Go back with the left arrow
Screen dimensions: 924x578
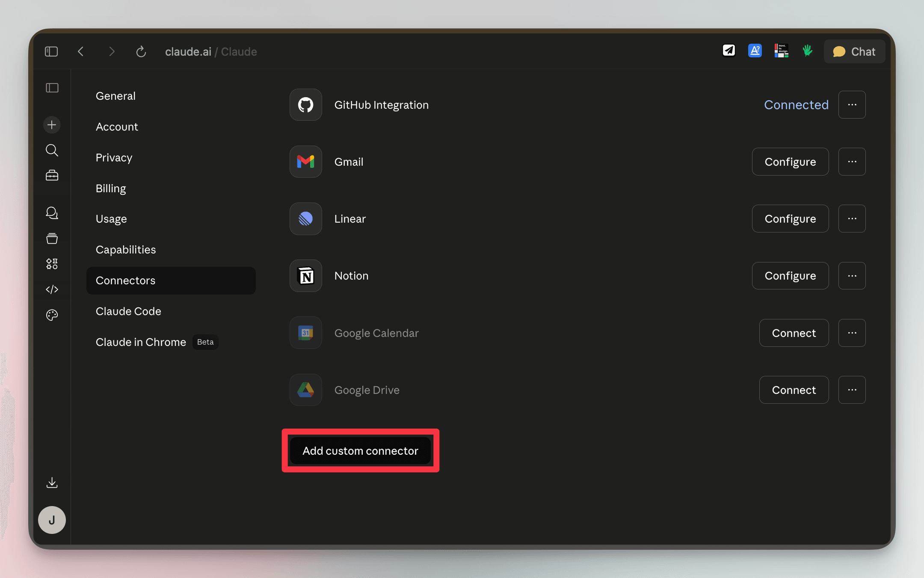(81, 51)
